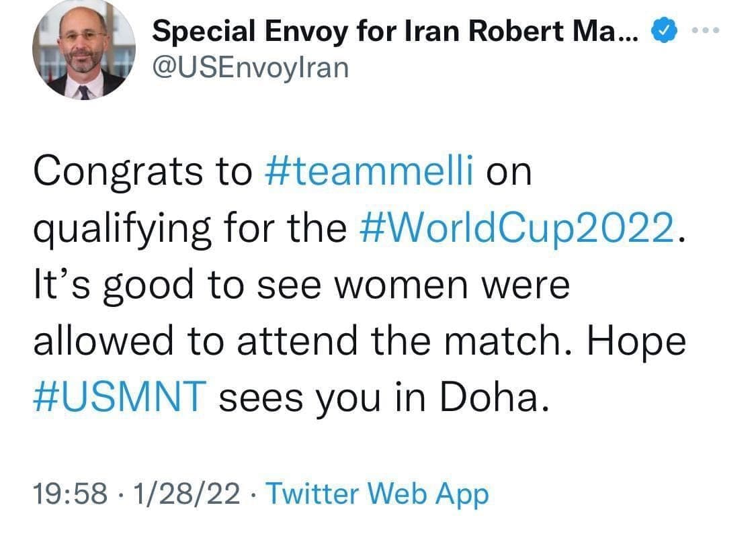This screenshot has width=756, height=536.
Task: Open the Twitter Web App source link
Action: point(377,494)
